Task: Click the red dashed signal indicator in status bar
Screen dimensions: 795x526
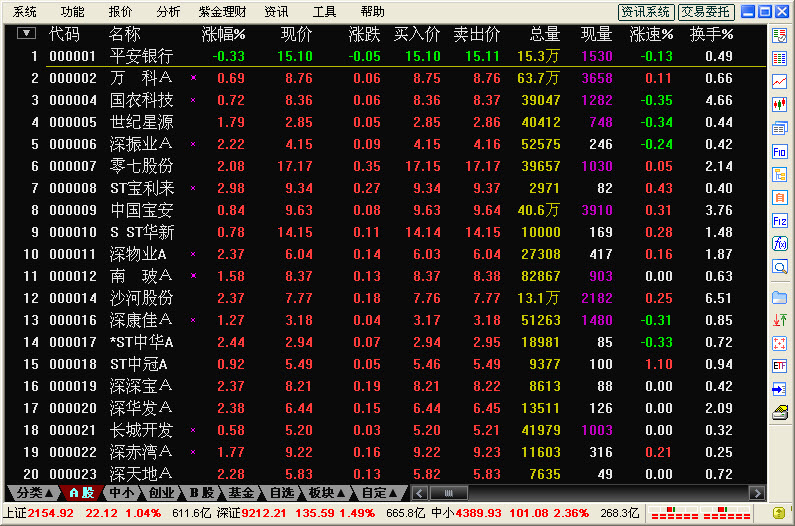Action: coord(700,513)
